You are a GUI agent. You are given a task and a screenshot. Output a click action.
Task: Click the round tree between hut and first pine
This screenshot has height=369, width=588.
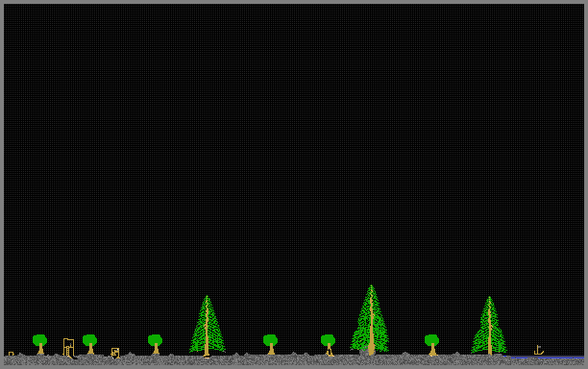pos(156,344)
